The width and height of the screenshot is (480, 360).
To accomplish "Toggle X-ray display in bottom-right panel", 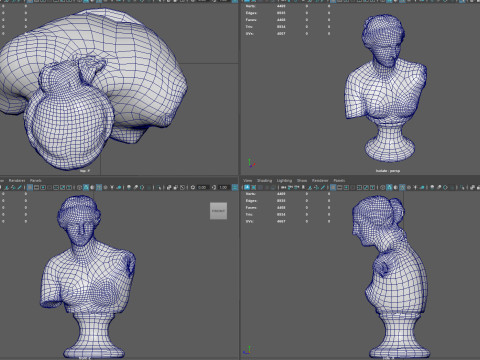I will pos(473,187).
